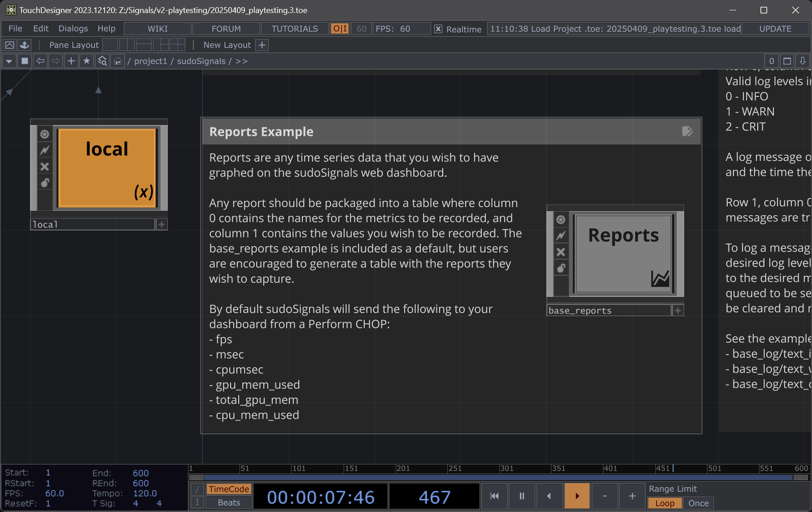Navigate to project1 in path bar
This screenshot has width=812, height=512.
[150, 61]
